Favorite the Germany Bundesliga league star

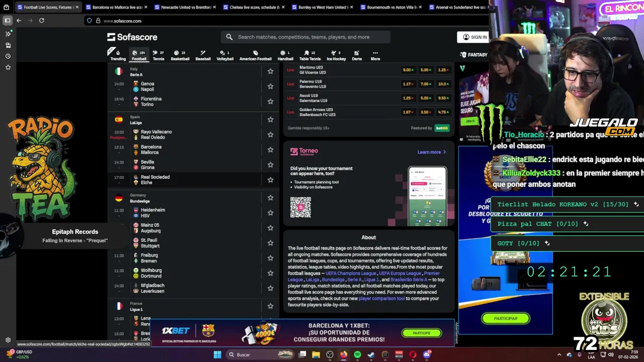click(270, 198)
